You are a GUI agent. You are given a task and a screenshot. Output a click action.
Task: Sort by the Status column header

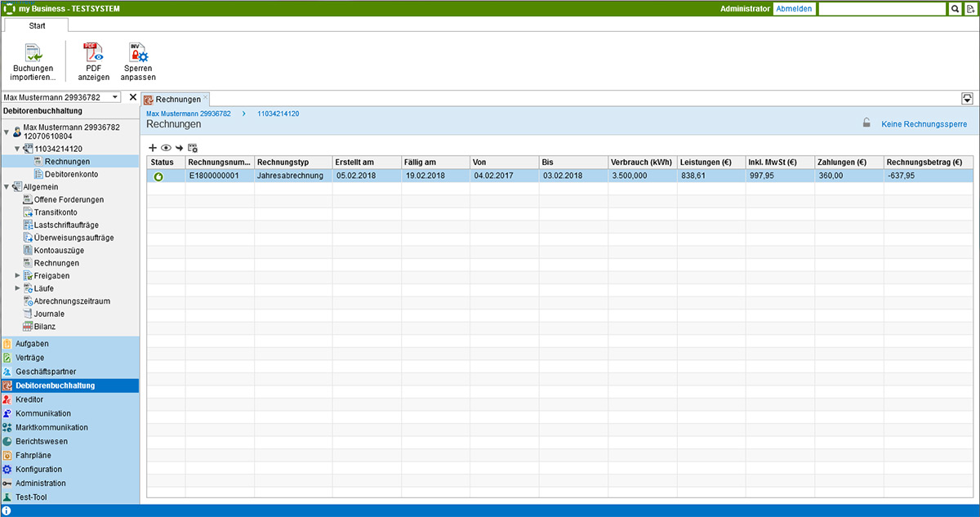tap(166, 163)
